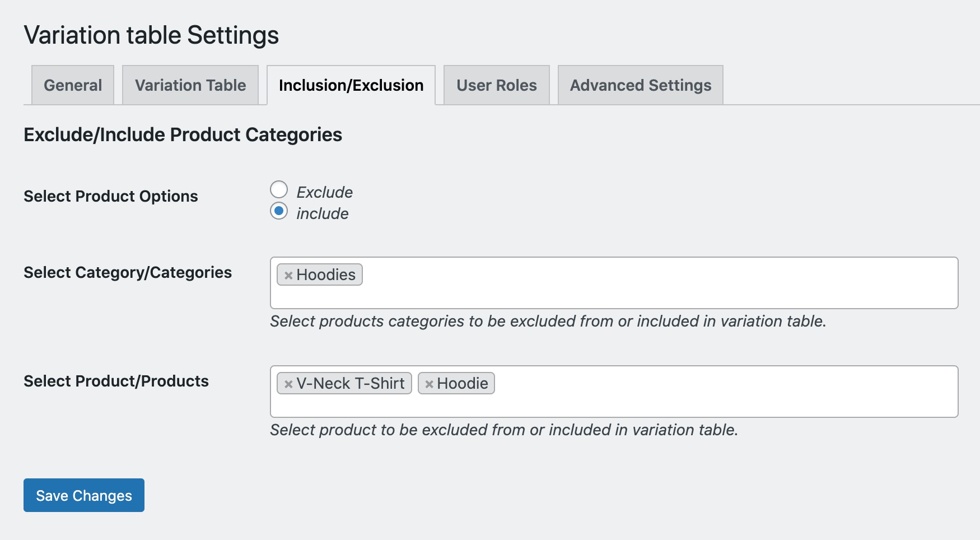Enable the Exclude product option

pyautogui.click(x=279, y=190)
